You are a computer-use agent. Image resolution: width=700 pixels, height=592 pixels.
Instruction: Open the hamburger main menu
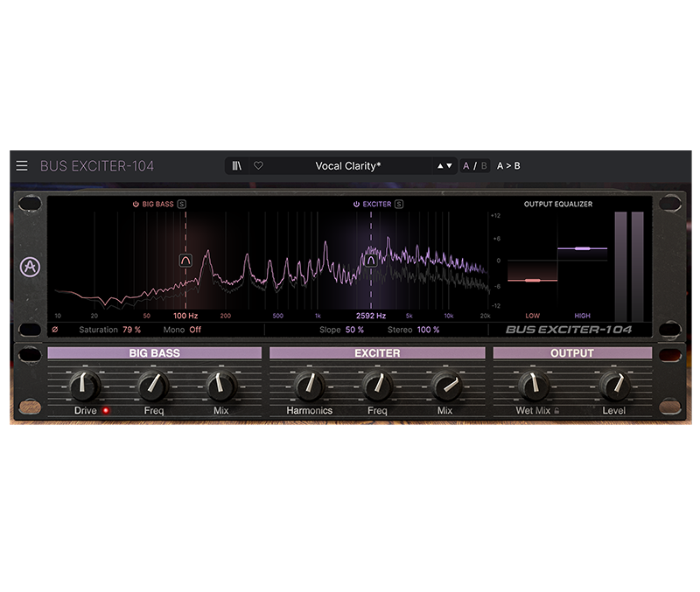[x=22, y=165]
